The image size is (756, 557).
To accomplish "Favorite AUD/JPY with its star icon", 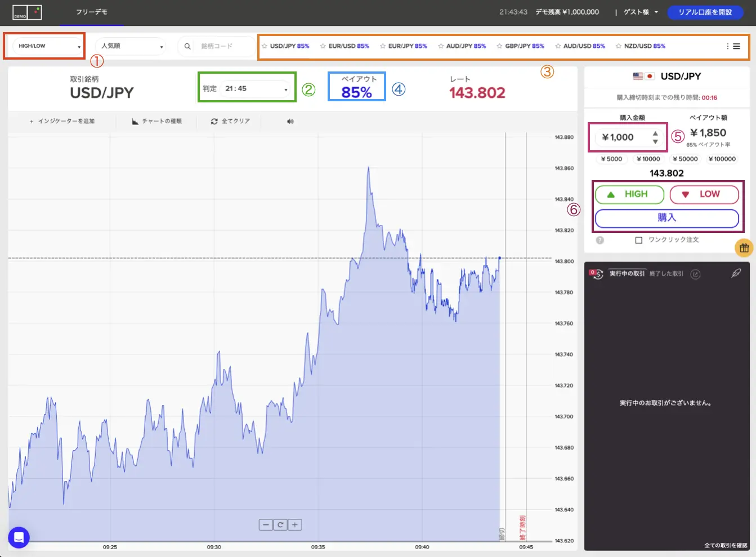I will (441, 46).
